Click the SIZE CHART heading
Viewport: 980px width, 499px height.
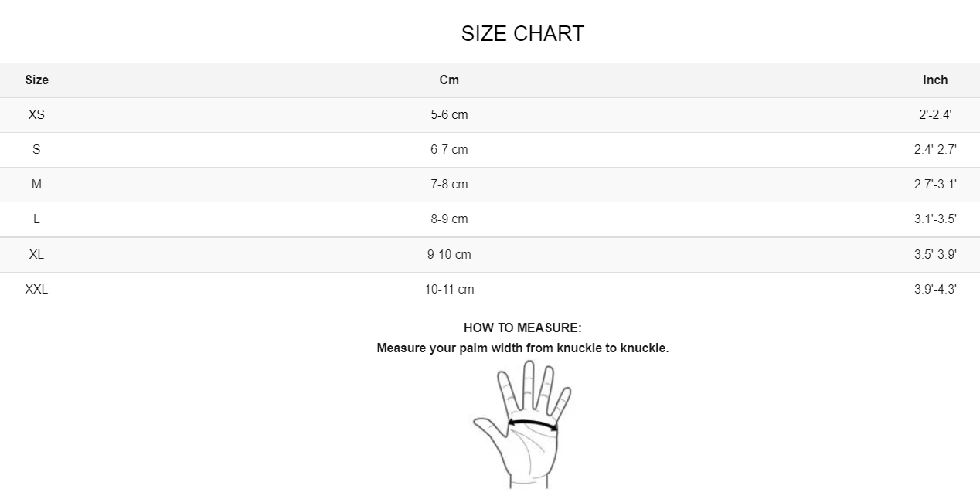point(522,34)
